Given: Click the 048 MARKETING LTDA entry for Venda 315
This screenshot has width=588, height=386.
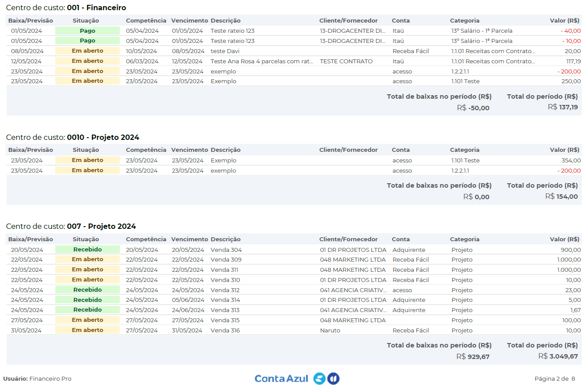Looking at the screenshot, I should (353, 320).
